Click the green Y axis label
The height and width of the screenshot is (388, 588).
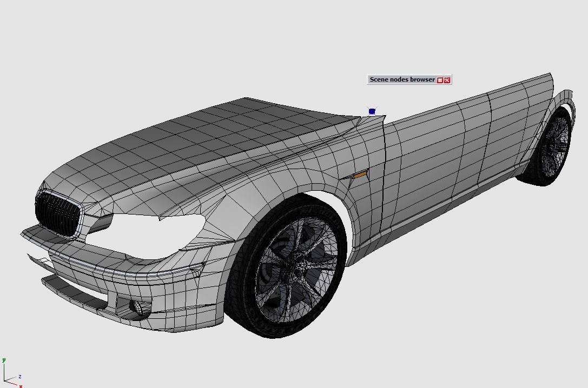pyautogui.click(x=3, y=359)
